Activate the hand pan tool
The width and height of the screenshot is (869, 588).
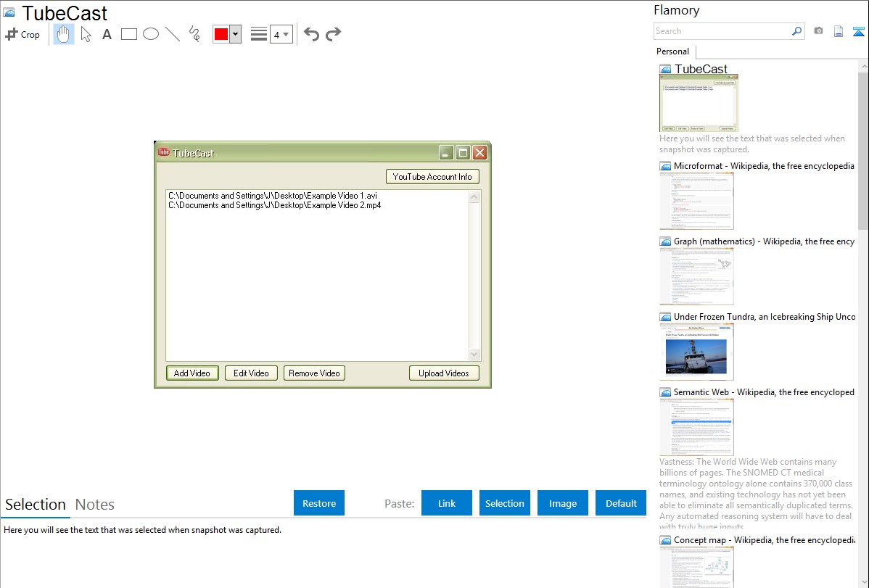(x=64, y=34)
